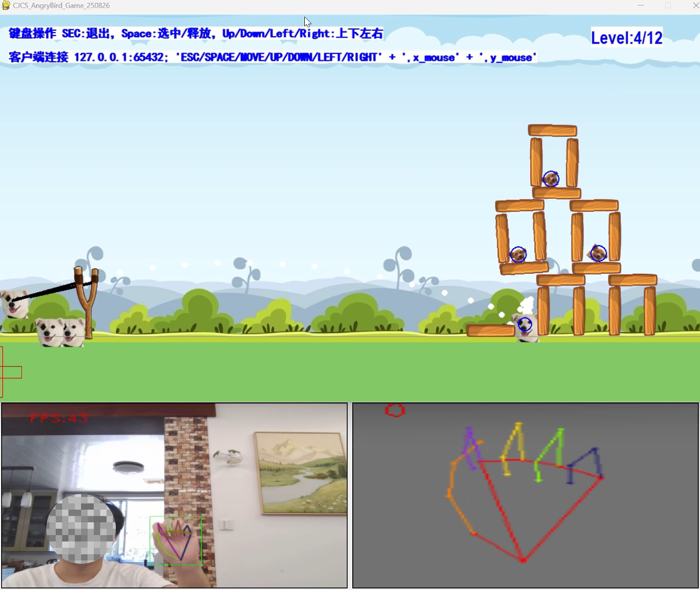Minimize the CJCS_AngryBird_Game window

pos(641,6)
